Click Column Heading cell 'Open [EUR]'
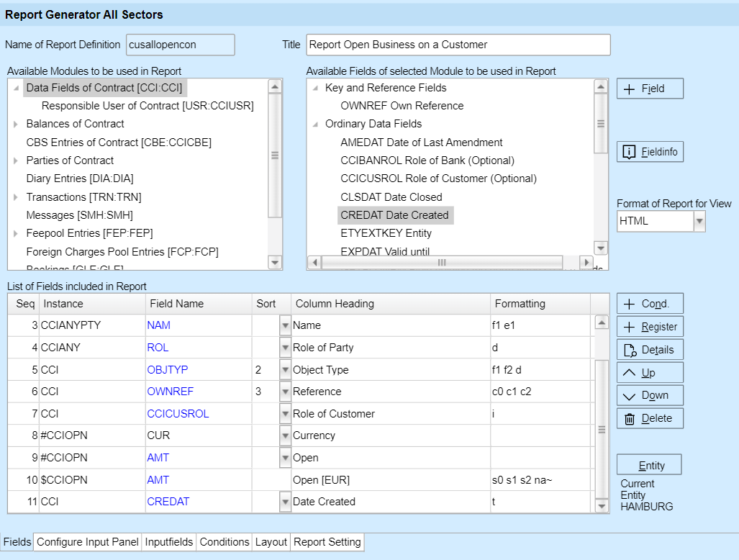Screen dimensions: 739x560 [391, 480]
